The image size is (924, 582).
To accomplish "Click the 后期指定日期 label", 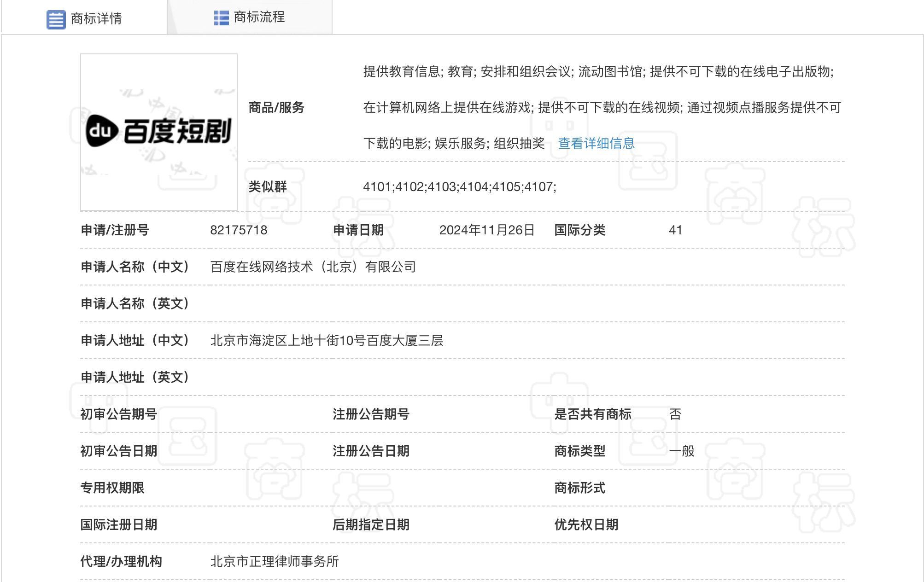I will coord(371,525).
